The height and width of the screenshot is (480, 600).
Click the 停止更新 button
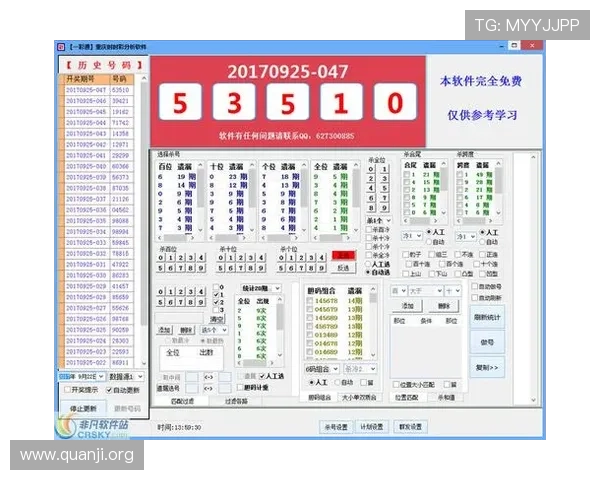tap(82, 408)
